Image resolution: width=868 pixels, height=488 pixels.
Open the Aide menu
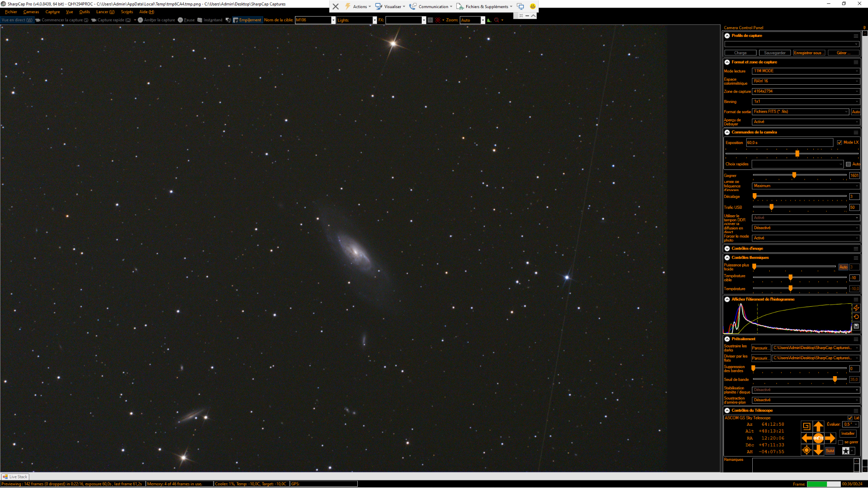click(x=147, y=12)
